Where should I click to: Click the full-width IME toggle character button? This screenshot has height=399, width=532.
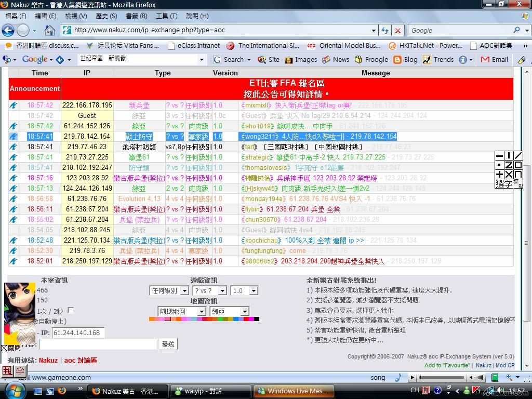point(7,371)
